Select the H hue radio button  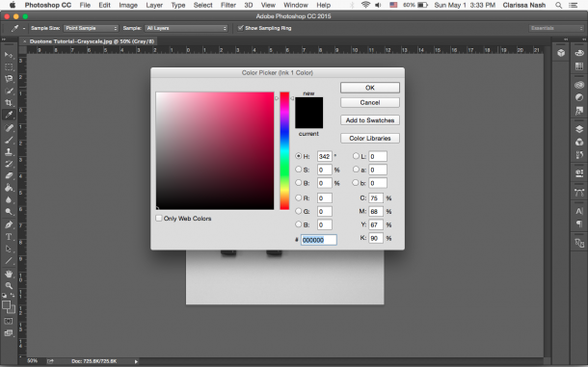299,156
